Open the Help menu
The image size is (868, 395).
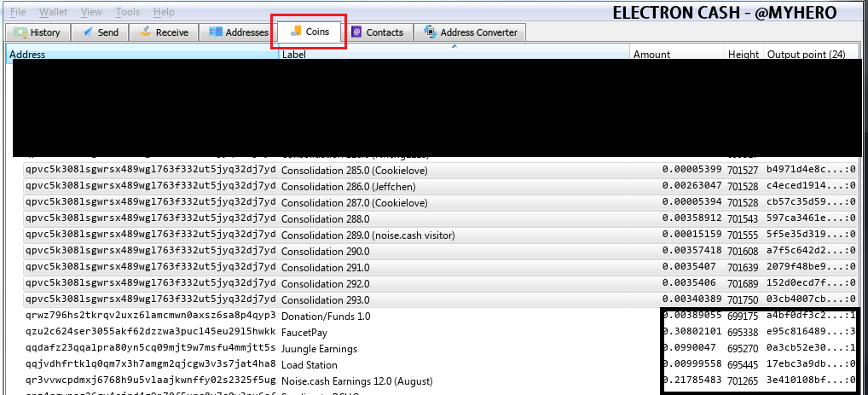click(x=164, y=12)
